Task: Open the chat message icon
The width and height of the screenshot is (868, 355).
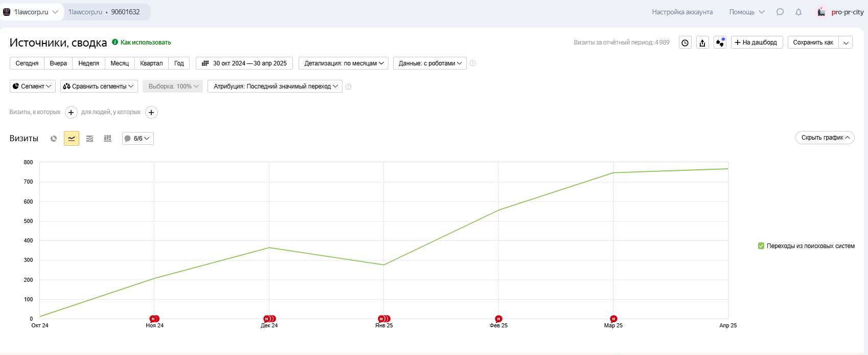Action: click(780, 12)
